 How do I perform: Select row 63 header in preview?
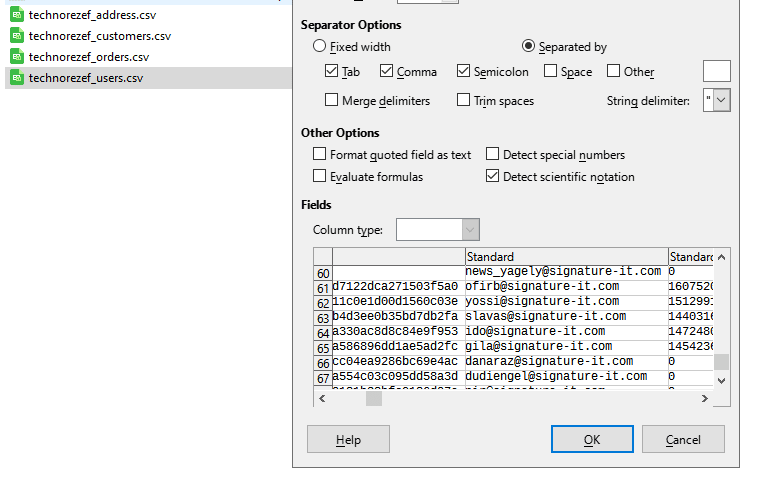[322, 318]
